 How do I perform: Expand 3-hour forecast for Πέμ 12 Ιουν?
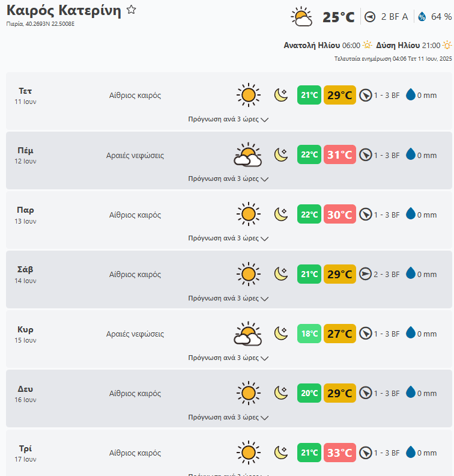tap(228, 178)
